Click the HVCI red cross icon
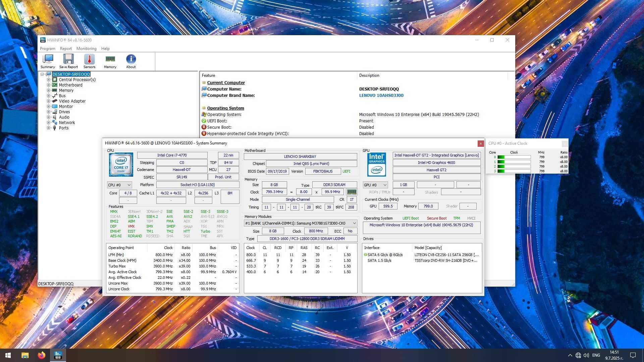644x362 pixels. (x=204, y=134)
